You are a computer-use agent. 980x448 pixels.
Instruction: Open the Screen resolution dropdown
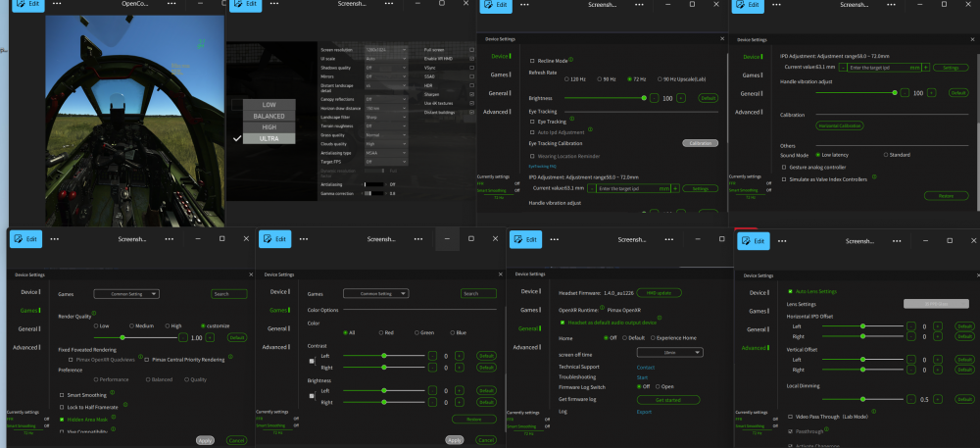[x=384, y=49]
